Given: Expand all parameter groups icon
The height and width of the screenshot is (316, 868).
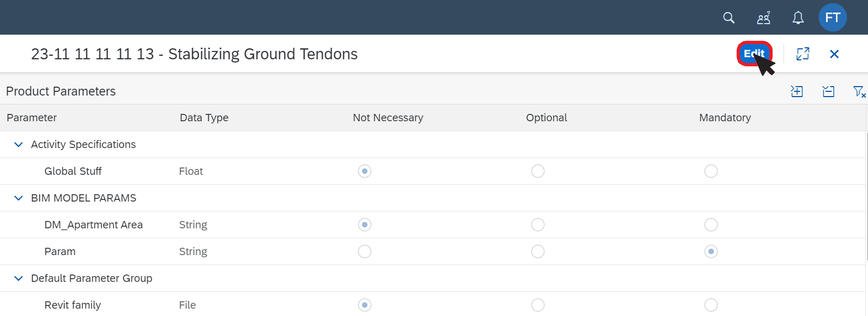Looking at the screenshot, I should coord(797,91).
